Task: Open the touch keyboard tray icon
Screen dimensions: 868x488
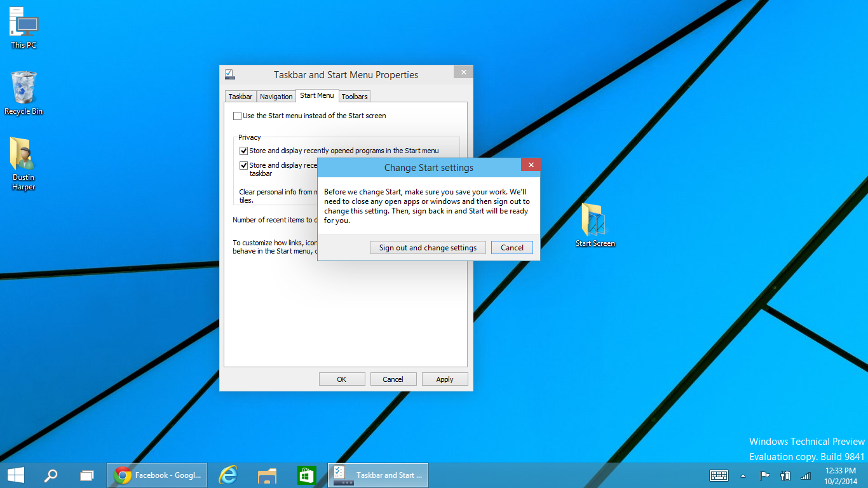Action: (x=719, y=475)
